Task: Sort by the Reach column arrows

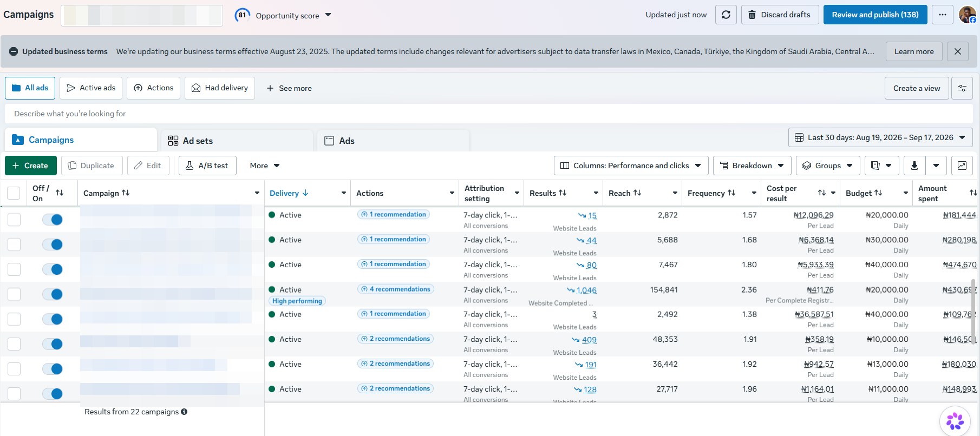Action: (x=637, y=193)
